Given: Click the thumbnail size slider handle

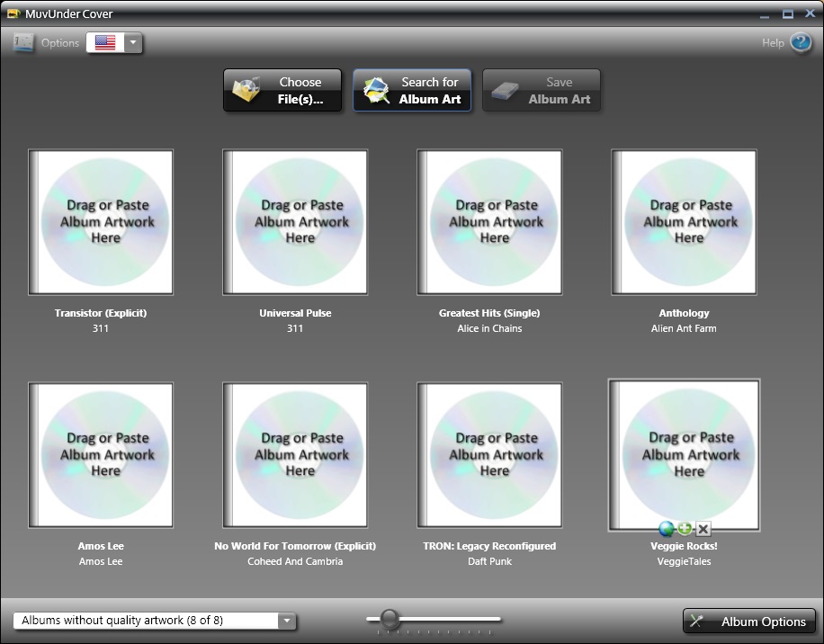Looking at the screenshot, I should [390, 618].
